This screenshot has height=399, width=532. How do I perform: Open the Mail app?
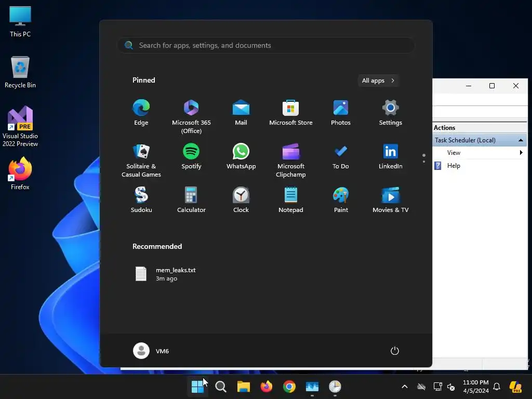[x=241, y=113]
